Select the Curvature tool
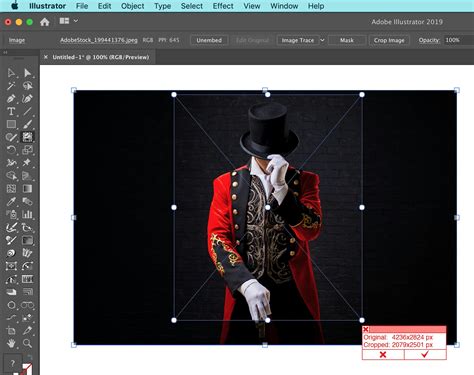Screen dimensions: 474x375 pos(27,99)
